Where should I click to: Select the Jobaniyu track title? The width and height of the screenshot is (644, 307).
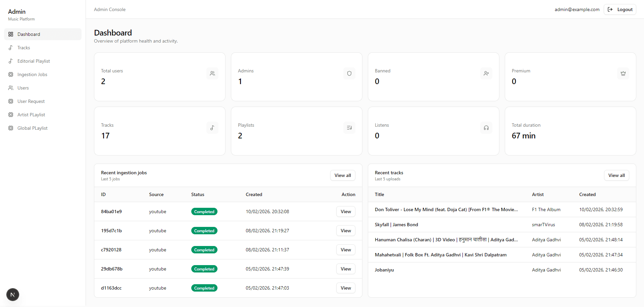pyautogui.click(x=384, y=270)
